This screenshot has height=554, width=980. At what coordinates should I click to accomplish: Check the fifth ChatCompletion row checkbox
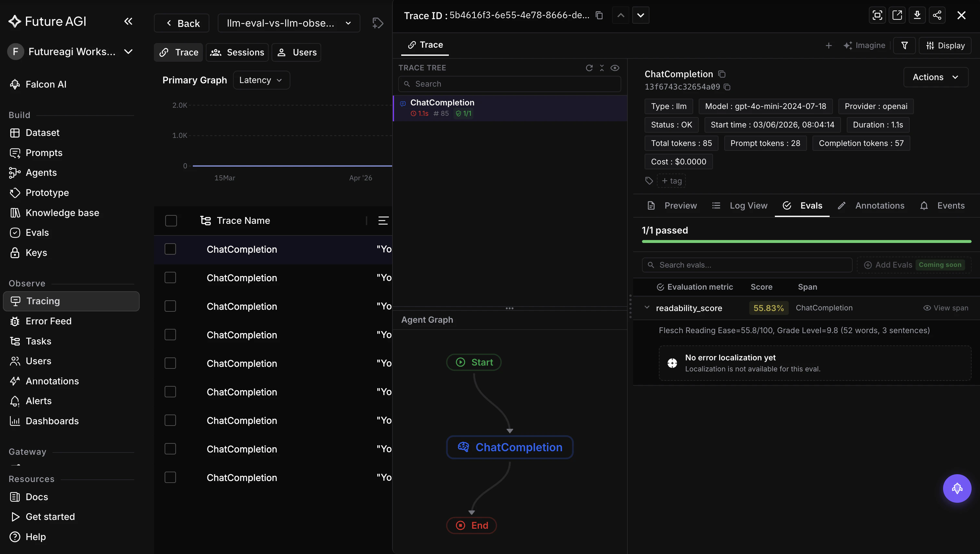(170, 363)
